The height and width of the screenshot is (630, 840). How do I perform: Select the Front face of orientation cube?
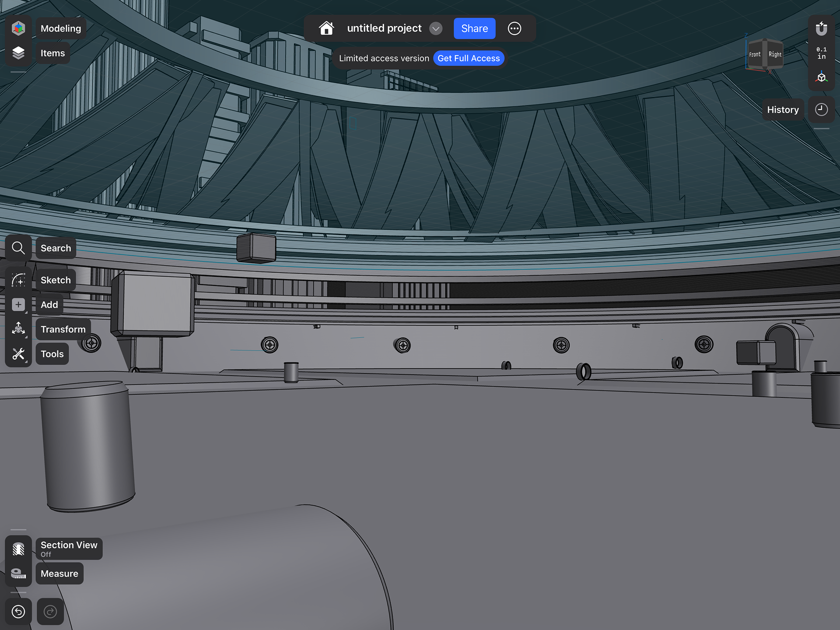[755, 55]
